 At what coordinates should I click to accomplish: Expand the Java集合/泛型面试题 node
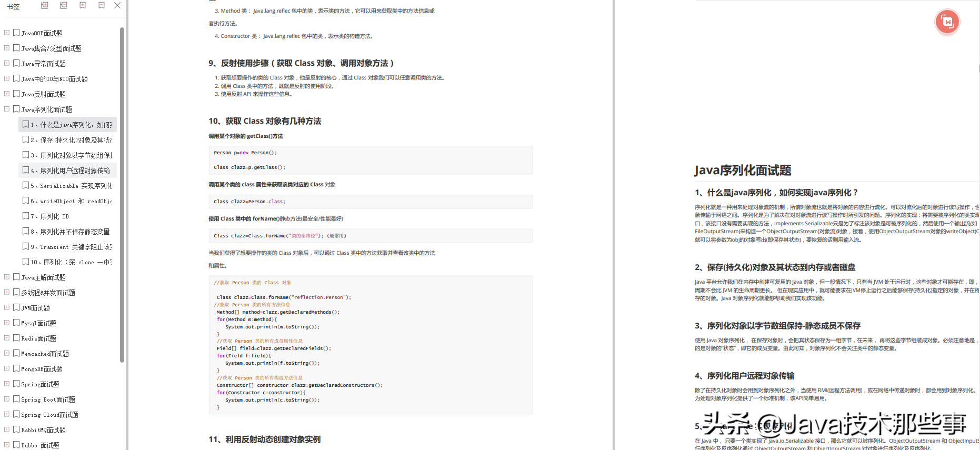[x=7, y=48]
